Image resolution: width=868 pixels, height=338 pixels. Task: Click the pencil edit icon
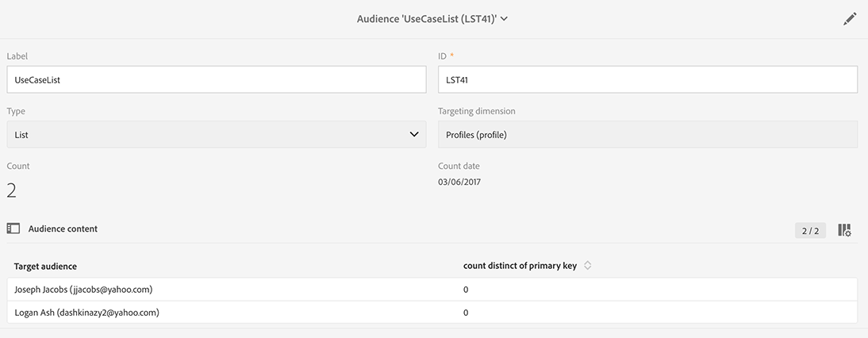[850, 19]
